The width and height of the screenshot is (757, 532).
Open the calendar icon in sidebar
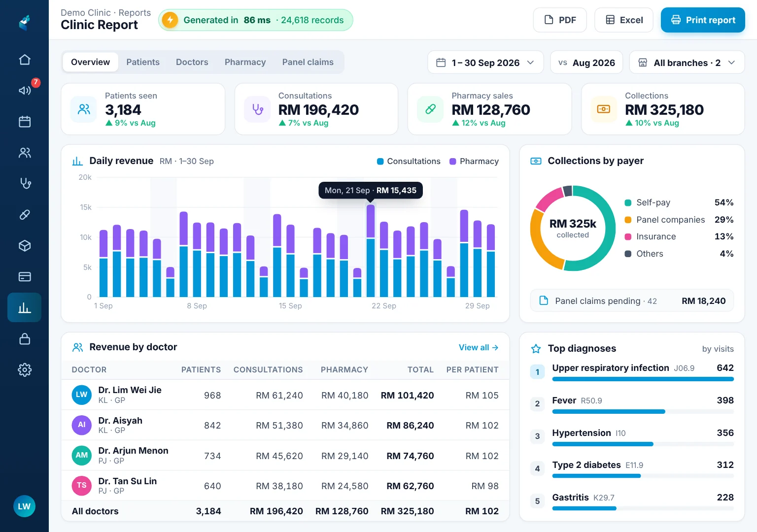coord(25,122)
